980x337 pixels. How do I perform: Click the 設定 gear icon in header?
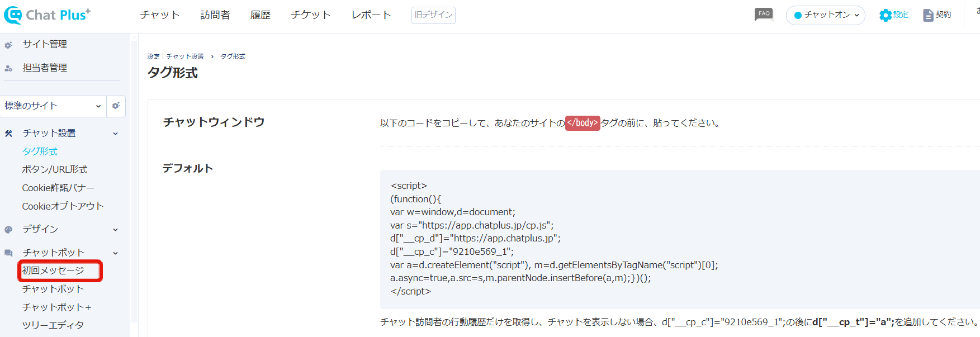click(x=886, y=15)
